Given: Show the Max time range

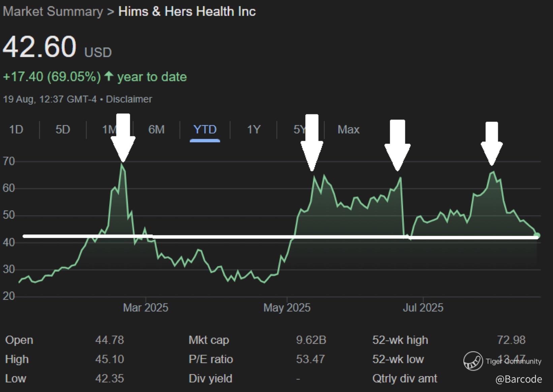Looking at the screenshot, I should coord(348,129).
